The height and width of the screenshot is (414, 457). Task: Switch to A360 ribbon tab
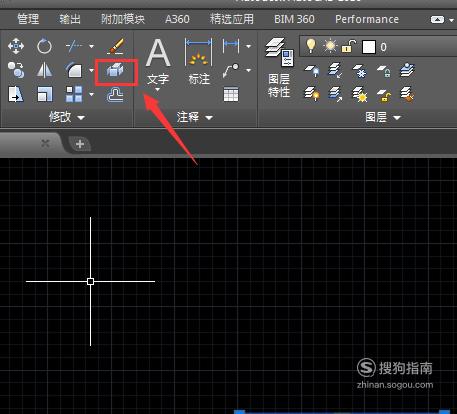pos(177,19)
